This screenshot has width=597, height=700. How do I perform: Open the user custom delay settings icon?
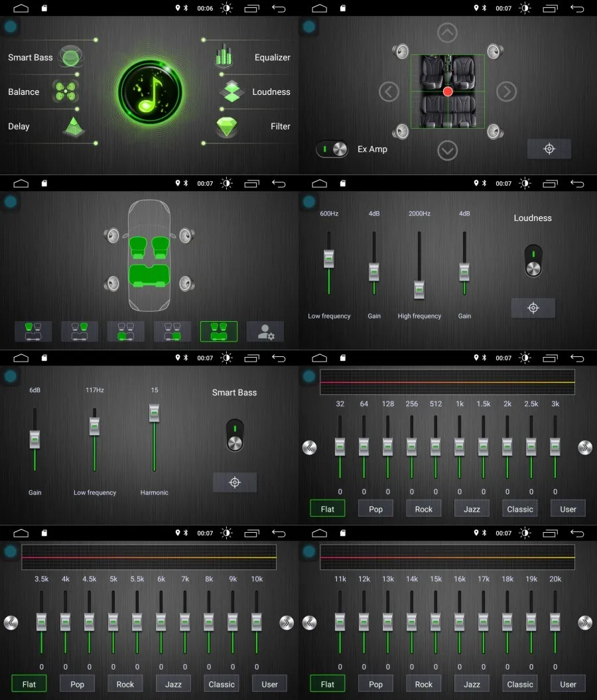[x=265, y=331]
